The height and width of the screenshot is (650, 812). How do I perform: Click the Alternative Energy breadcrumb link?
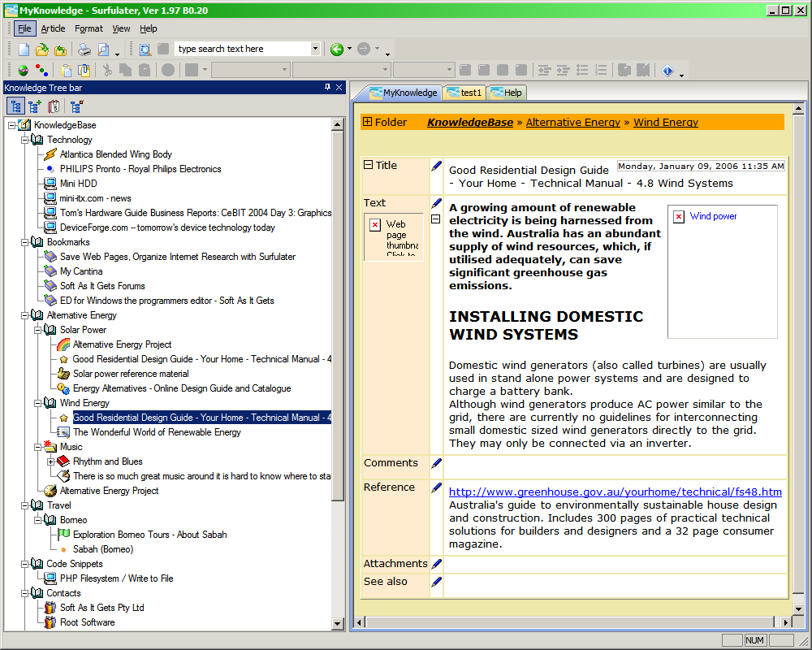[x=572, y=123]
